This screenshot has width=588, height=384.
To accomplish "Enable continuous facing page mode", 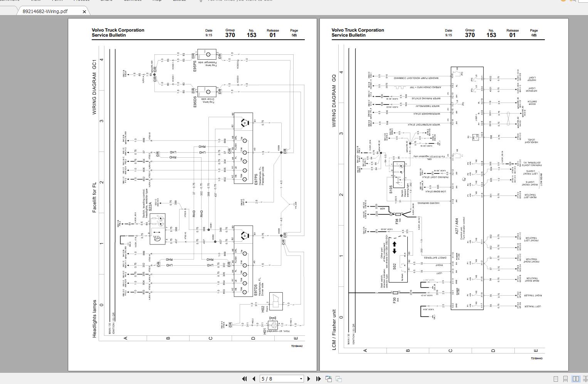I will coord(585,379).
